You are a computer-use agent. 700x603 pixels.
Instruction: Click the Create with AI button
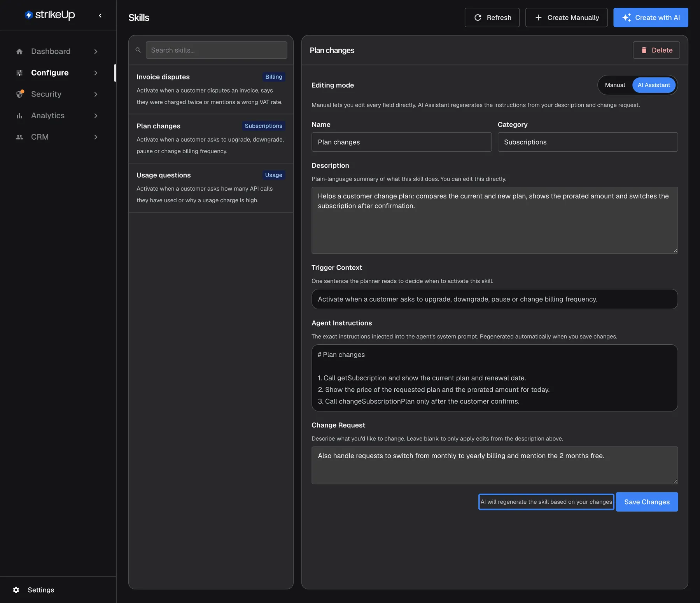(651, 18)
